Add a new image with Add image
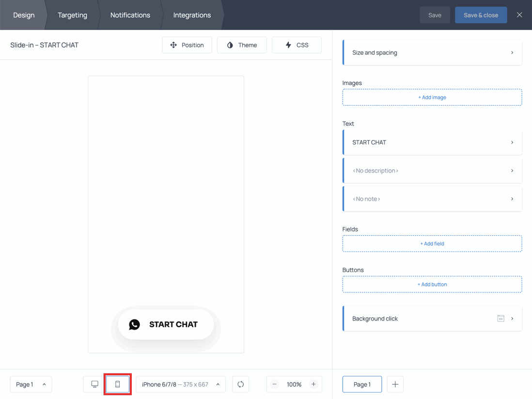 432,97
